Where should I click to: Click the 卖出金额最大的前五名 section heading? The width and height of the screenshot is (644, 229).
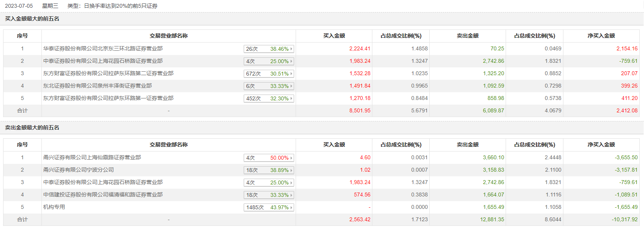pyautogui.click(x=32, y=127)
